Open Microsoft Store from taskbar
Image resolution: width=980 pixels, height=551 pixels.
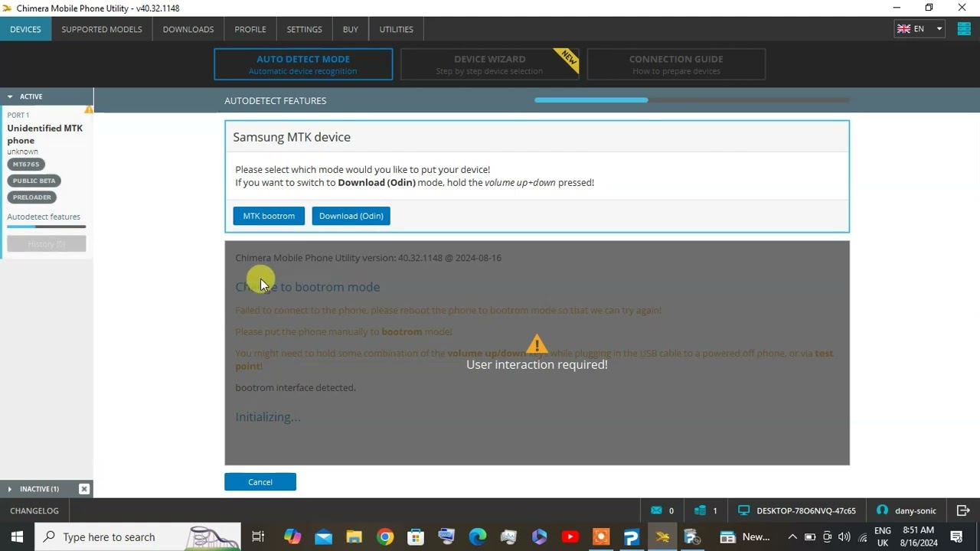click(x=416, y=536)
